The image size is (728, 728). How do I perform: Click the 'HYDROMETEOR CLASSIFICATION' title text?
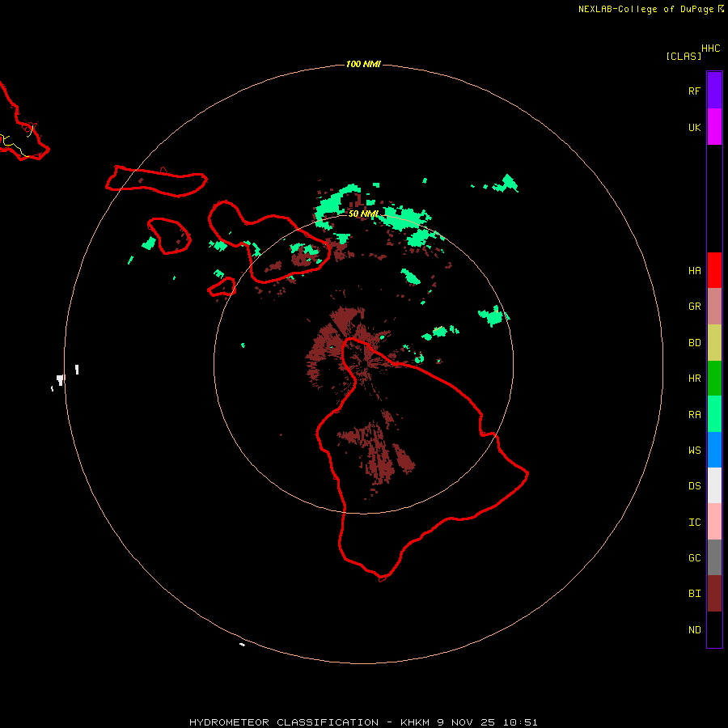point(284,722)
